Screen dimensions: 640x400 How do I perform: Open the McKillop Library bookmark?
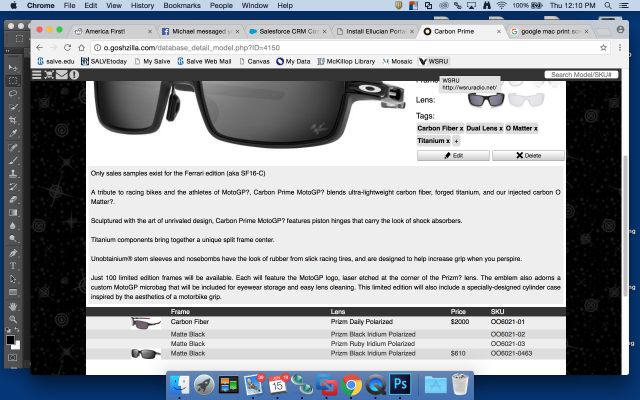click(x=346, y=61)
